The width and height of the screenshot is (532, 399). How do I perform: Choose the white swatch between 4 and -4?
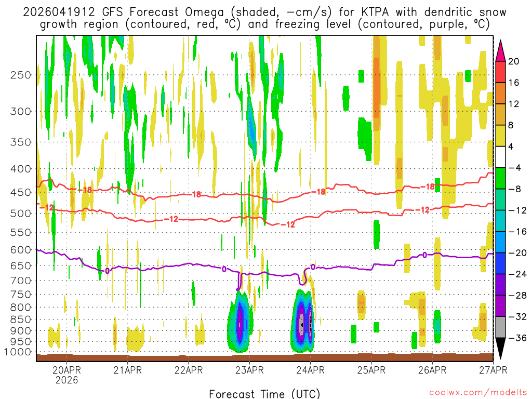pyautogui.click(x=501, y=157)
